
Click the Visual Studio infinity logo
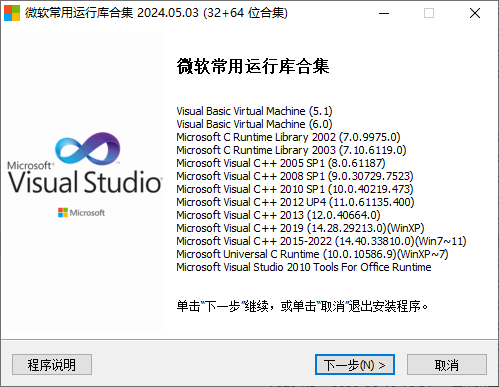(x=88, y=149)
